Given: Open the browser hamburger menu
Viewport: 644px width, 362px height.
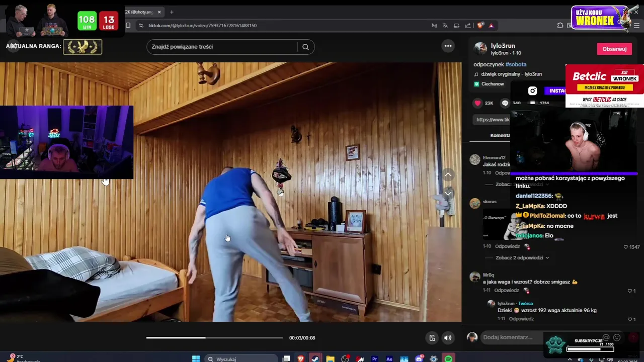Looking at the screenshot, I should pyautogui.click(x=637, y=26).
